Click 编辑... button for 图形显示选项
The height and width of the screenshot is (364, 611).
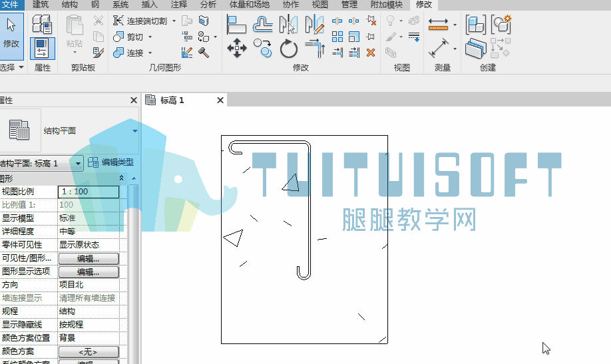(x=89, y=272)
